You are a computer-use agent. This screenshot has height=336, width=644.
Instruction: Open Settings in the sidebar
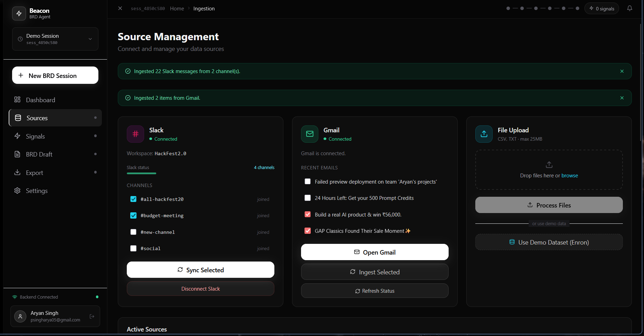[55, 191]
